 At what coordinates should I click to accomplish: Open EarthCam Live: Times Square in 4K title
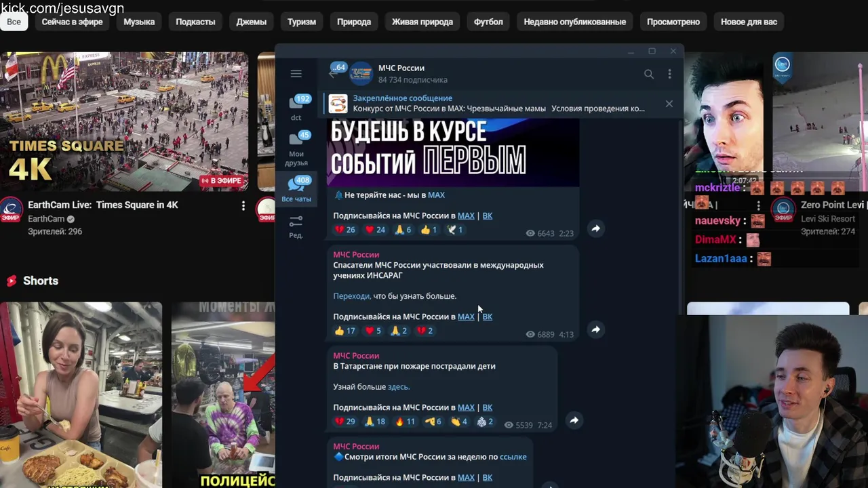coord(103,205)
